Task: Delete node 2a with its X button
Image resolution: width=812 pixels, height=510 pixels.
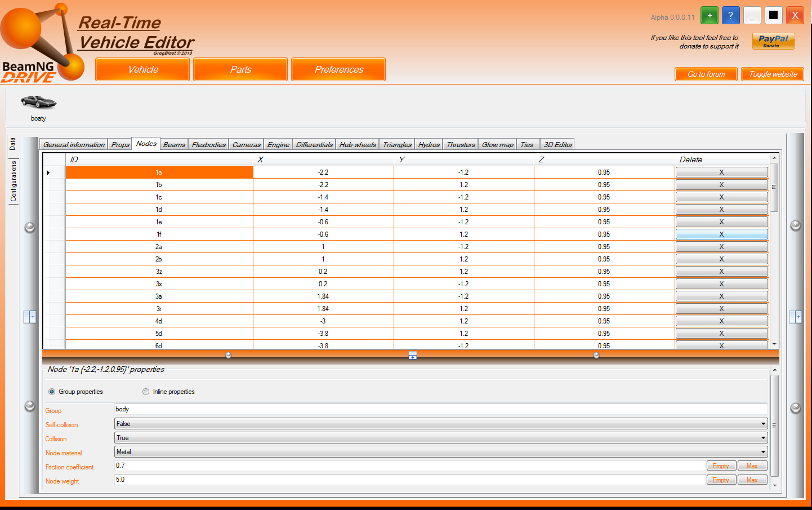Action: click(721, 247)
